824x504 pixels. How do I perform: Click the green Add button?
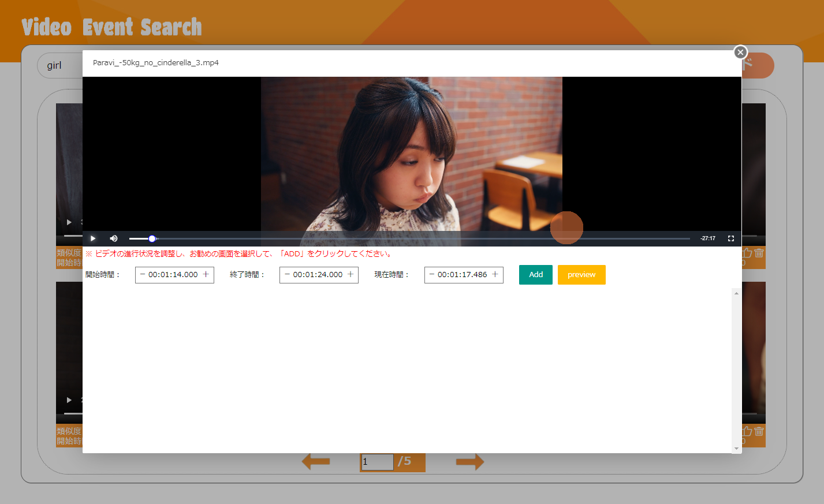click(536, 275)
